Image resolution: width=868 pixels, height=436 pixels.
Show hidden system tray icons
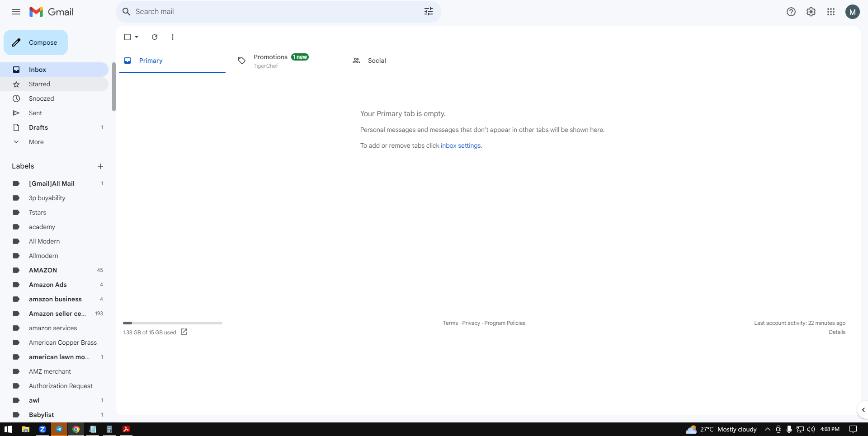[x=767, y=429]
